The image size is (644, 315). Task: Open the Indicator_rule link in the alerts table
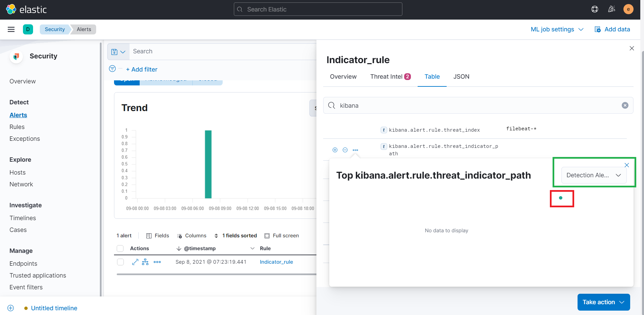pyautogui.click(x=276, y=262)
